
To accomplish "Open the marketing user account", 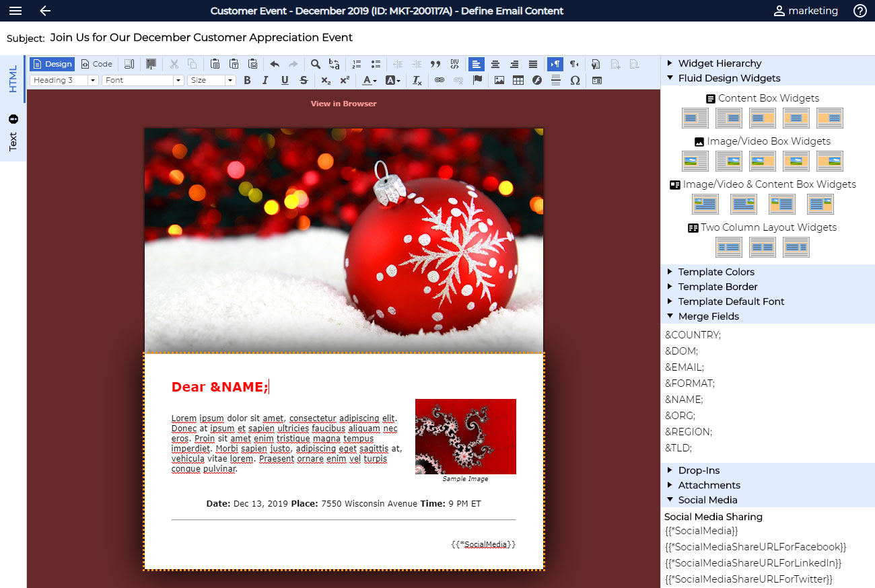I will pos(806,11).
